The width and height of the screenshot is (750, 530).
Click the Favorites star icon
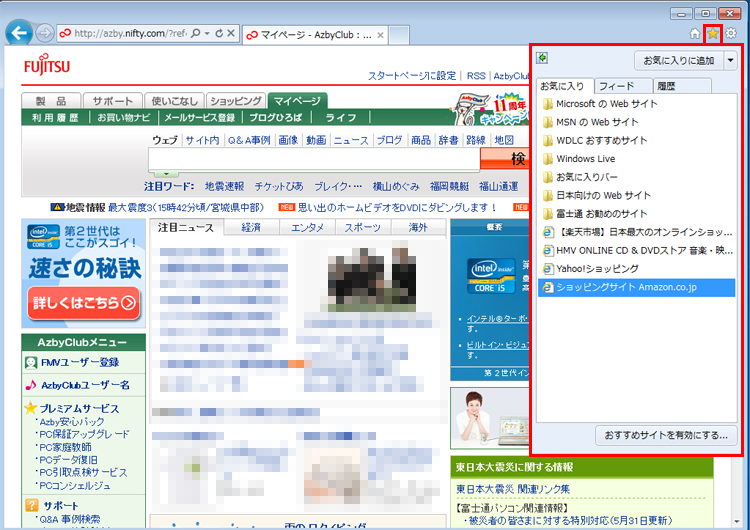pos(713,33)
